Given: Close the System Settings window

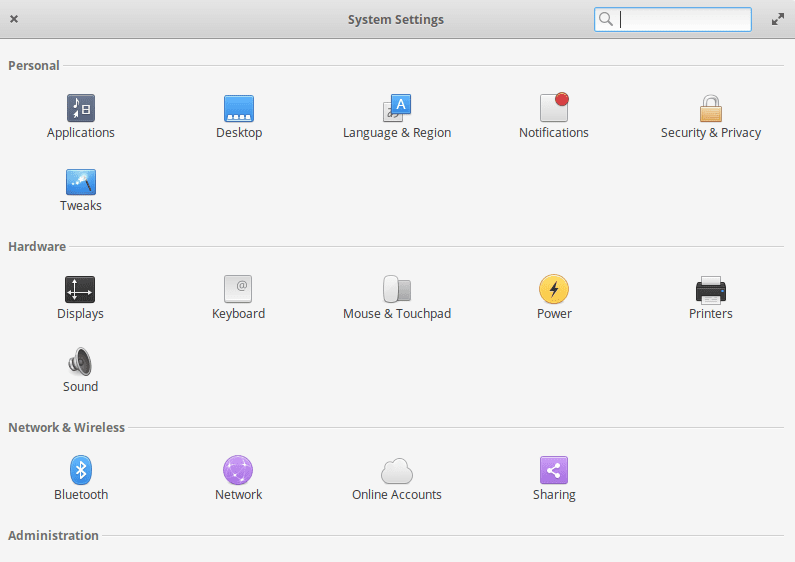Looking at the screenshot, I should 14,19.
